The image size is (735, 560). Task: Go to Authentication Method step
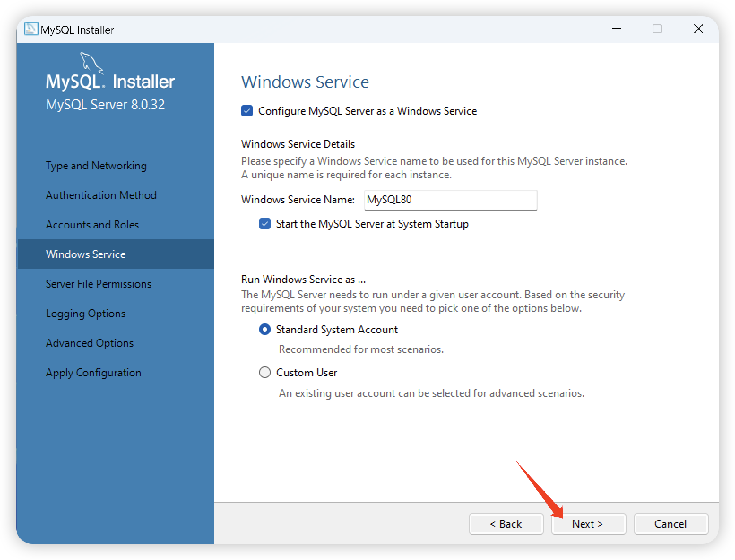[x=101, y=195]
